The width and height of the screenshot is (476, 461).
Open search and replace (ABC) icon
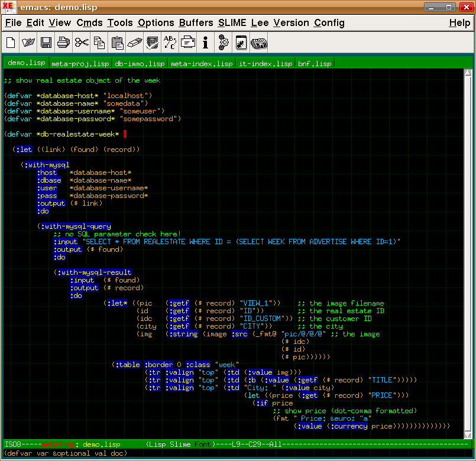170,43
